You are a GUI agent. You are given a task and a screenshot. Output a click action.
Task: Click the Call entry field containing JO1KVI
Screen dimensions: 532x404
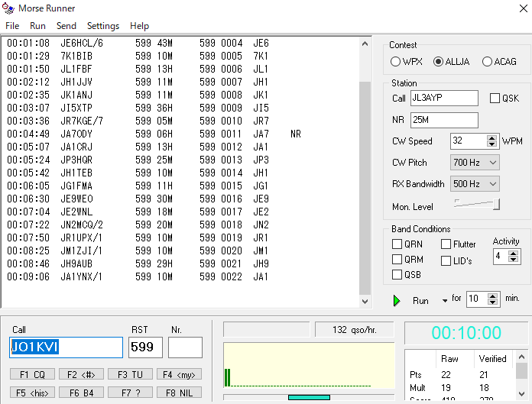66,347
